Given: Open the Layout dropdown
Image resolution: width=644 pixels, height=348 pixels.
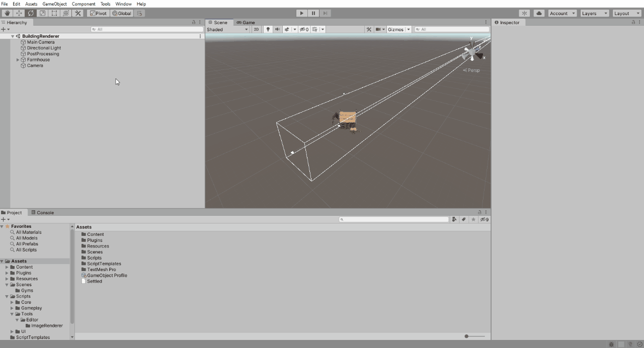Looking at the screenshot, I should (626, 13).
